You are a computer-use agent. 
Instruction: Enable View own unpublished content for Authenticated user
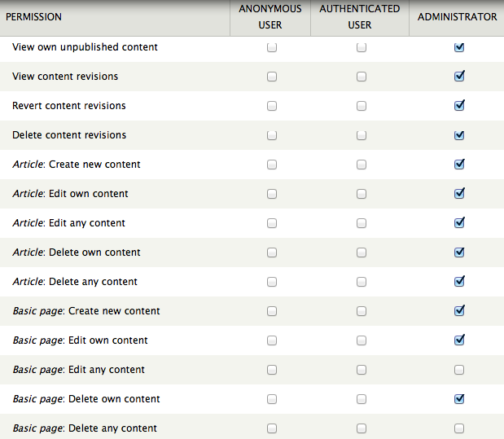(x=362, y=47)
